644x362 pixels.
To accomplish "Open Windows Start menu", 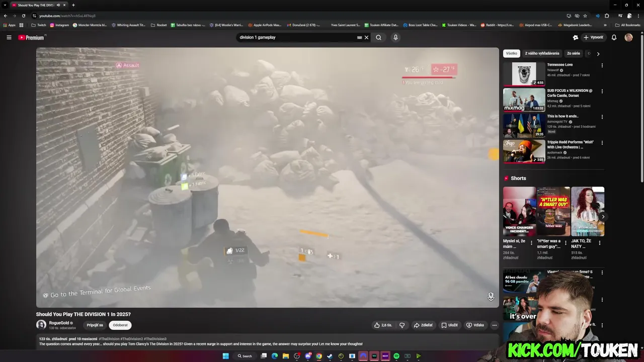I will [225, 356].
